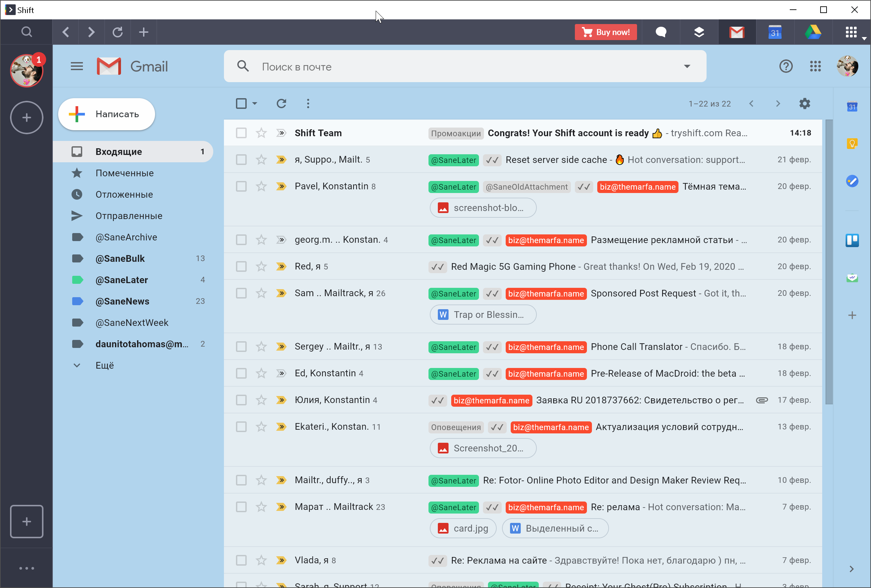Viewport: 871px width, 588px height.
Task: Open Google Calendar in Shift's top bar
Action: point(775,32)
